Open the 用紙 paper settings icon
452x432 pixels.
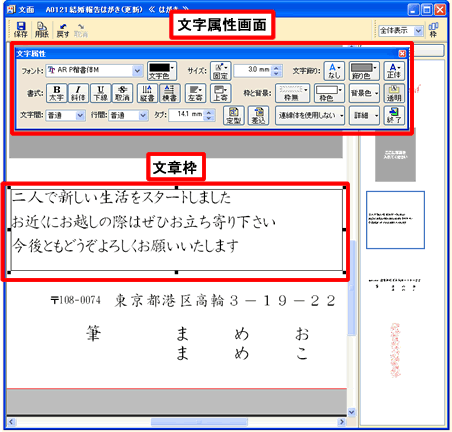click(x=42, y=30)
